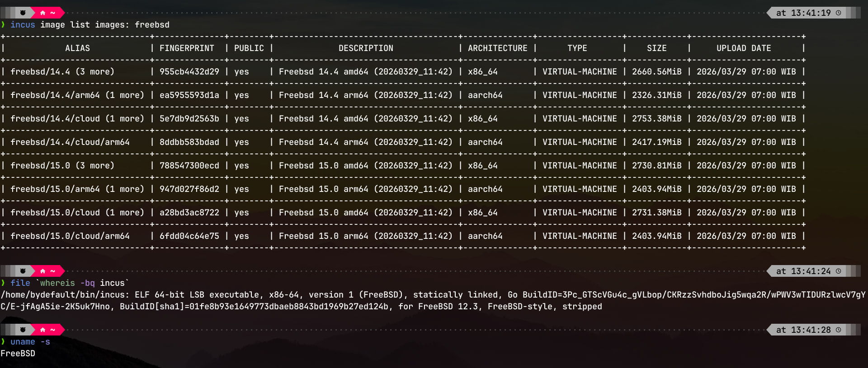Click the clock icon beside 13:41:24
The width and height of the screenshot is (868, 368).
coord(838,271)
